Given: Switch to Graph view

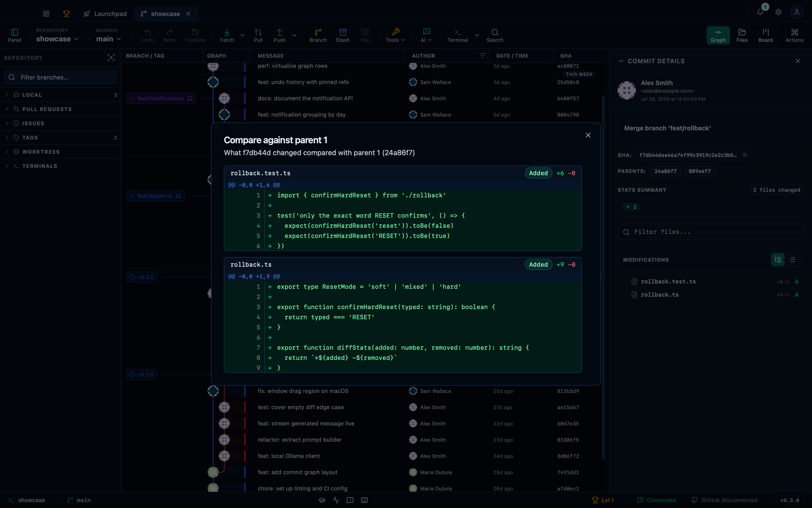Looking at the screenshot, I should coord(718,35).
